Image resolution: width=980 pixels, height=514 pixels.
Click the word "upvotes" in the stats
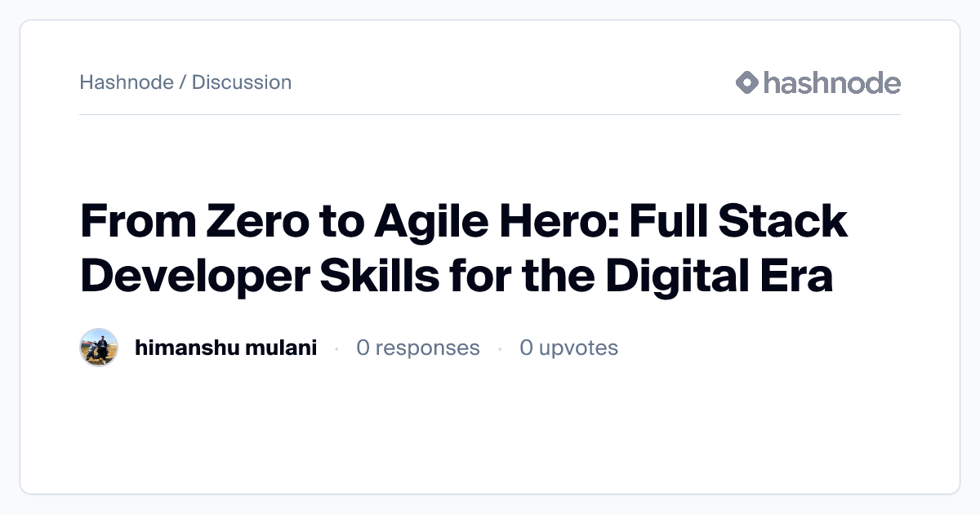[x=578, y=348]
